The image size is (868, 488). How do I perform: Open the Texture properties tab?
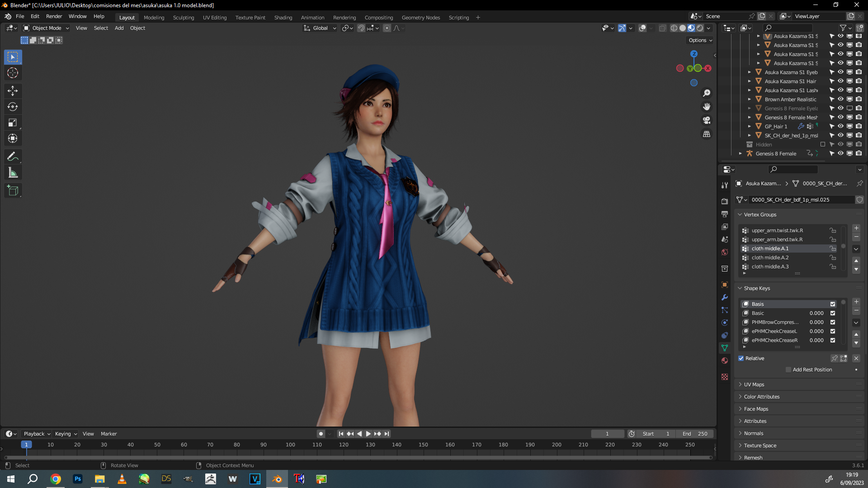coord(725,377)
